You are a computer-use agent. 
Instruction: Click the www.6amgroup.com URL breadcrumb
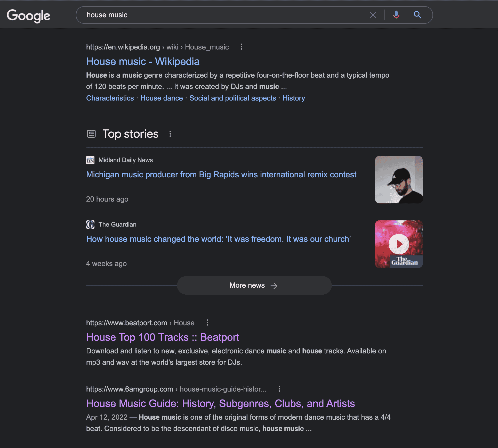tap(176, 389)
